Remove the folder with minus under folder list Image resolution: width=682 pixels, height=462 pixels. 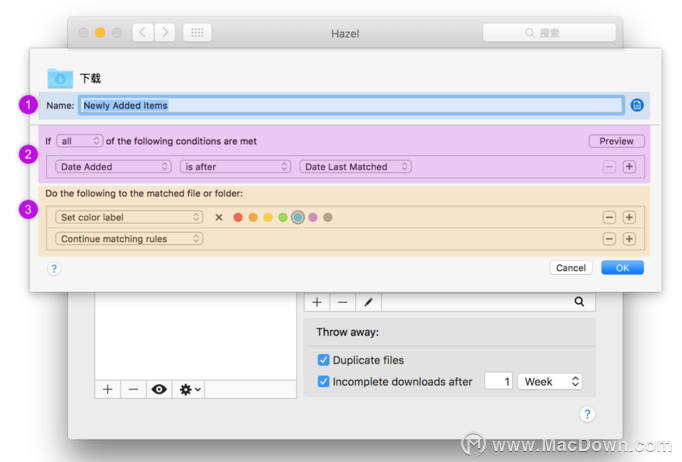134,389
